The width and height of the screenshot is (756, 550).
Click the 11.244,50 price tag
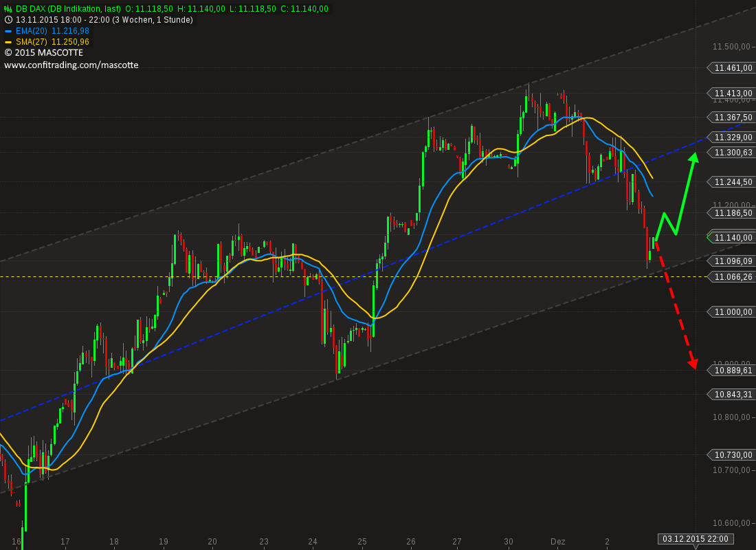click(x=731, y=182)
